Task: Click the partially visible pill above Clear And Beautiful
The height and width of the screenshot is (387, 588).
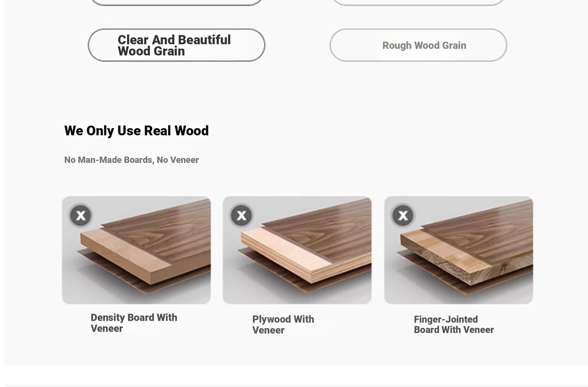Action: tap(176, 2)
